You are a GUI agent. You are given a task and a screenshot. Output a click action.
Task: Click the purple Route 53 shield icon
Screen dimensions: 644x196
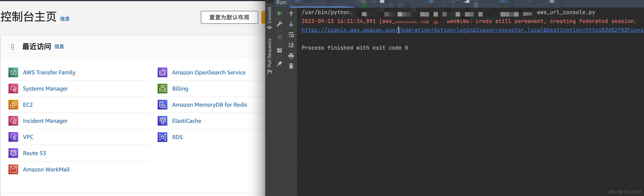tap(13, 153)
